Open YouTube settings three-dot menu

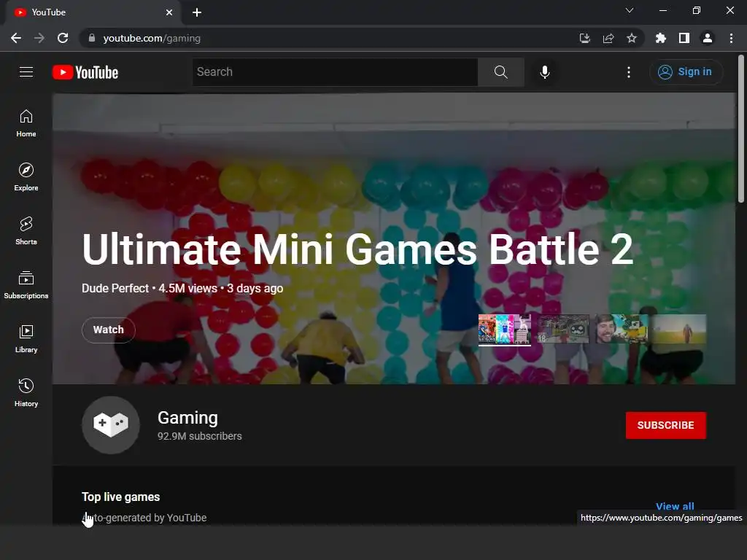(x=629, y=72)
